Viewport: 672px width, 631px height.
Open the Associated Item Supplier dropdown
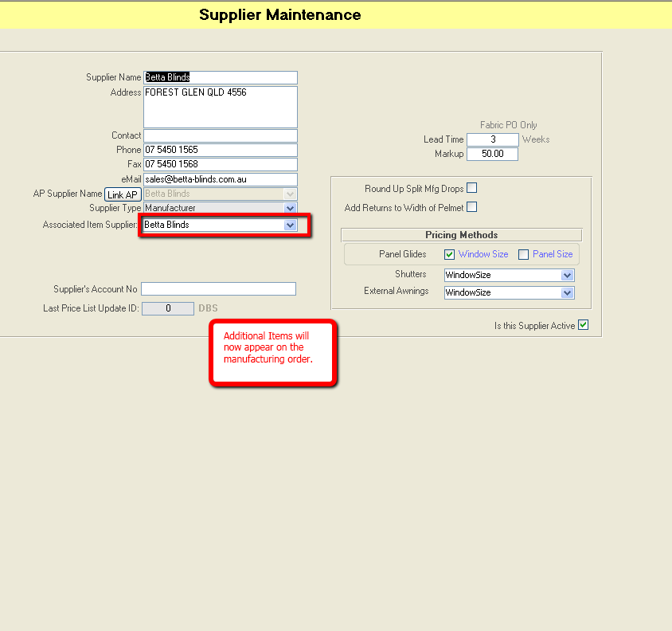pos(291,225)
